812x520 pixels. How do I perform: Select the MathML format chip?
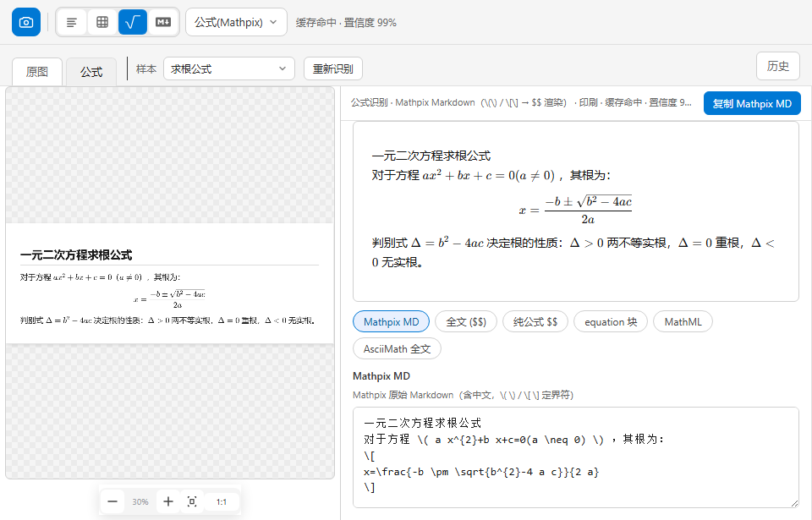(x=683, y=321)
